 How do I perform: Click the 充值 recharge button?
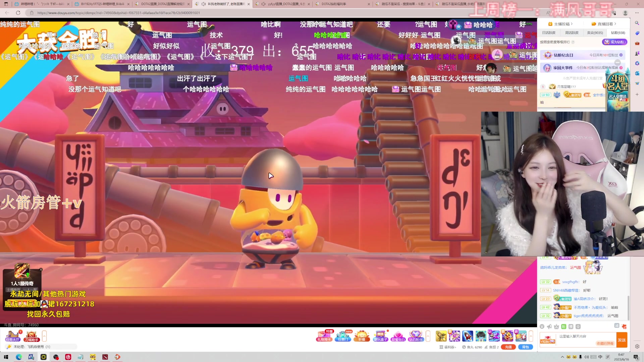coord(508,347)
